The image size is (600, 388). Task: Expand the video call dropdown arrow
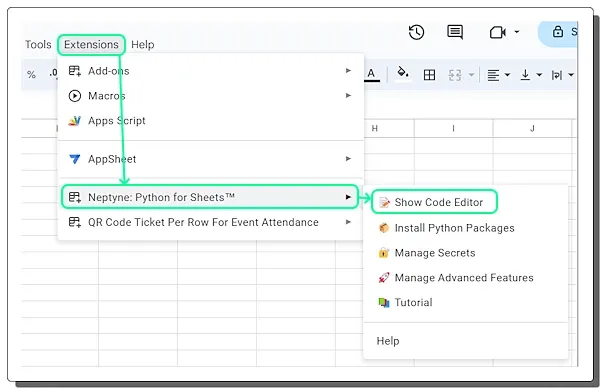click(x=517, y=32)
